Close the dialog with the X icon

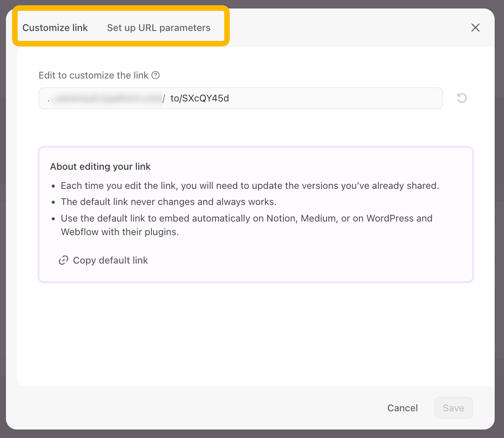[476, 28]
